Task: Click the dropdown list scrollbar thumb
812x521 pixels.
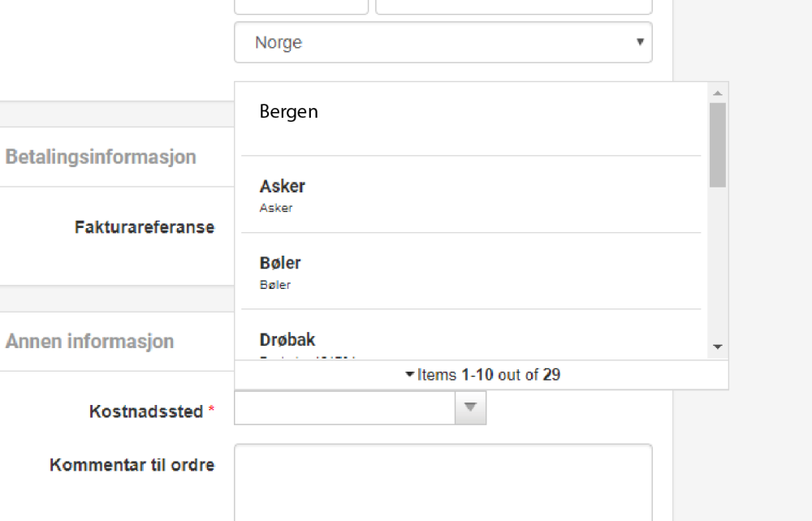Action: 717,144
